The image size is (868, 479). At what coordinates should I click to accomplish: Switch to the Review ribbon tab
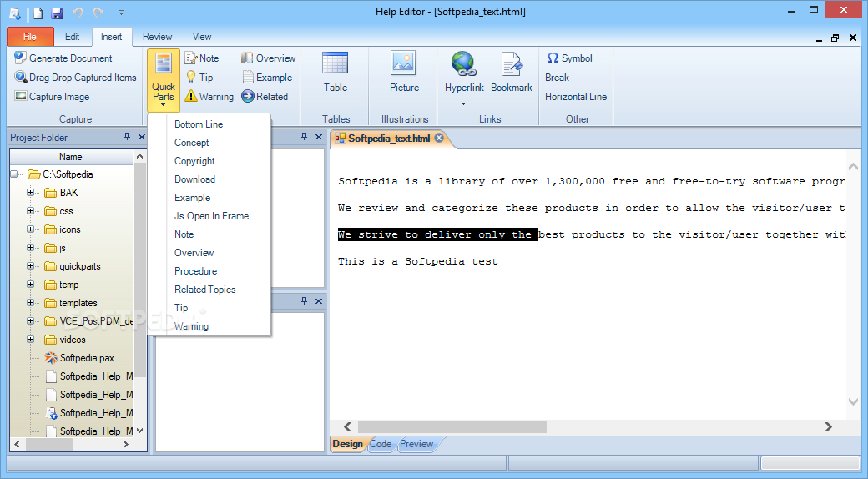click(x=157, y=37)
